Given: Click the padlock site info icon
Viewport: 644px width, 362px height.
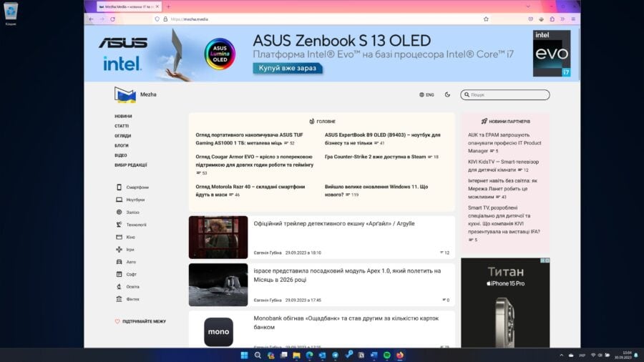Looking at the screenshot, I should tap(165, 19).
